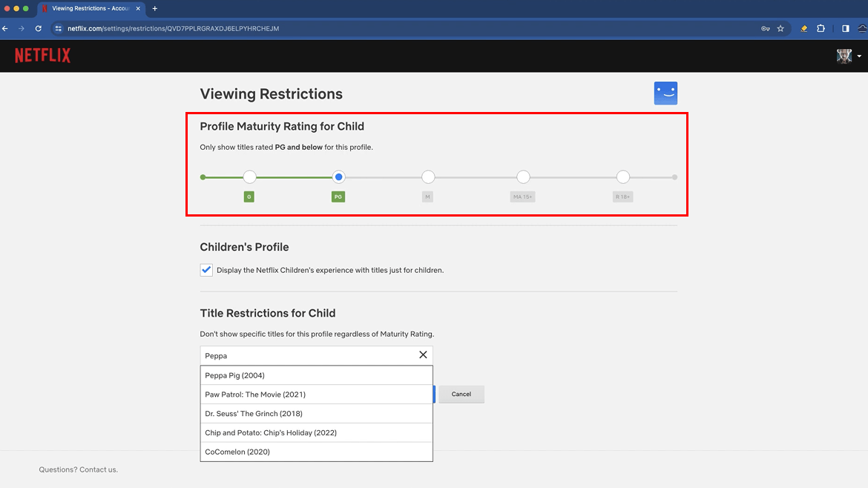The height and width of the screenshot is (488, 868).
Task: Click the cloud upload icon in toolbar
Action: [861, 28]
